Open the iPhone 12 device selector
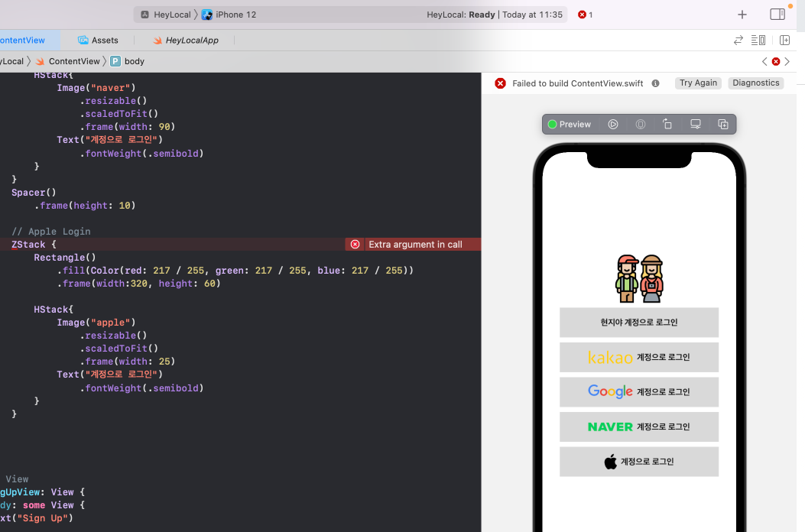Image resolution: width=805 pixels, height=532 pixels. pyautogui.click(x=229, y=15)
